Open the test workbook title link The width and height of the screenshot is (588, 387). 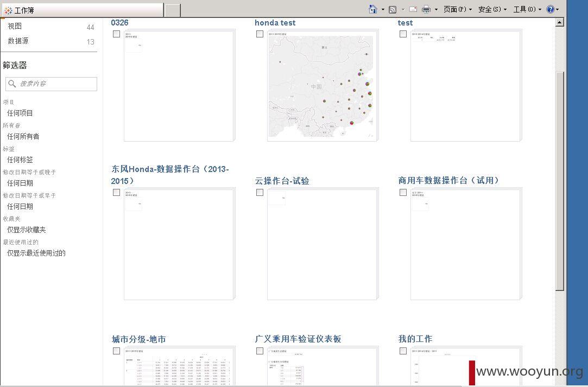(405, 22)
